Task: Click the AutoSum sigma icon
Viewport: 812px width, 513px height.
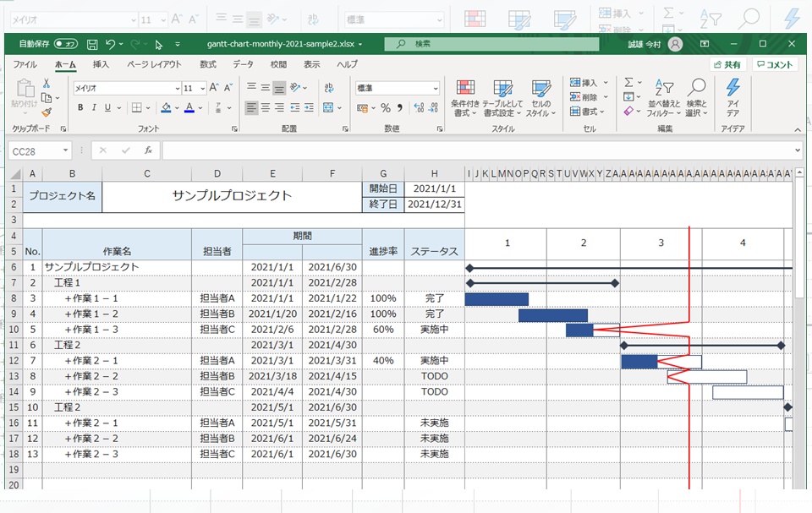Action: (628, 83)
